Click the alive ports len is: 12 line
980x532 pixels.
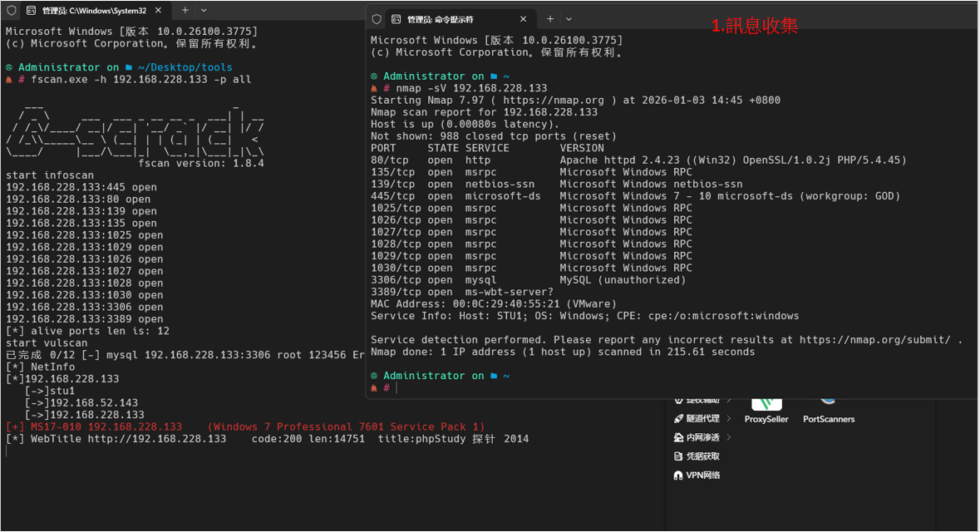[87, 331]
